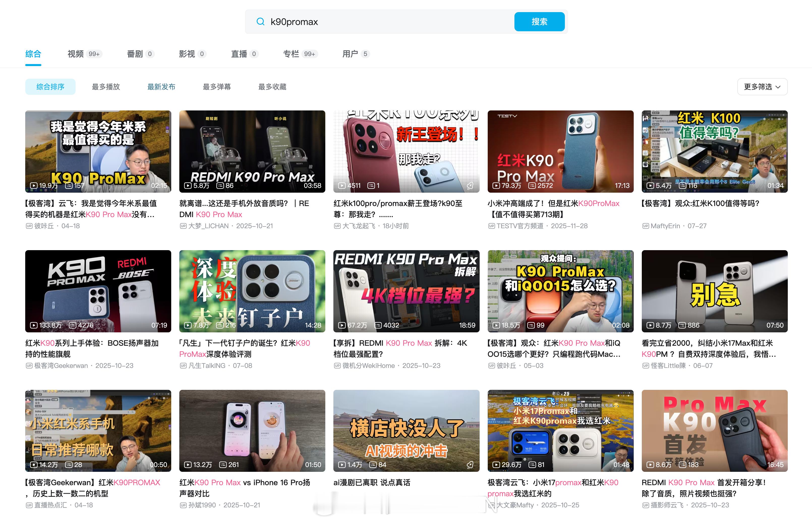Image resolution: width=812 pixels, height=524 pixels.
Task: Switch to the 视频 tab
Action: point(85,54)
